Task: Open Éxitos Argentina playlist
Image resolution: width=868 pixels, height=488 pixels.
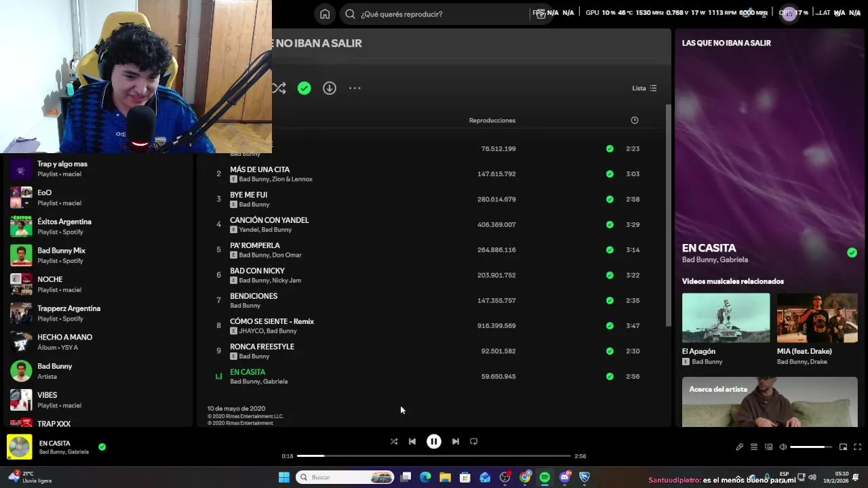Action: click(x=98, y=226)
